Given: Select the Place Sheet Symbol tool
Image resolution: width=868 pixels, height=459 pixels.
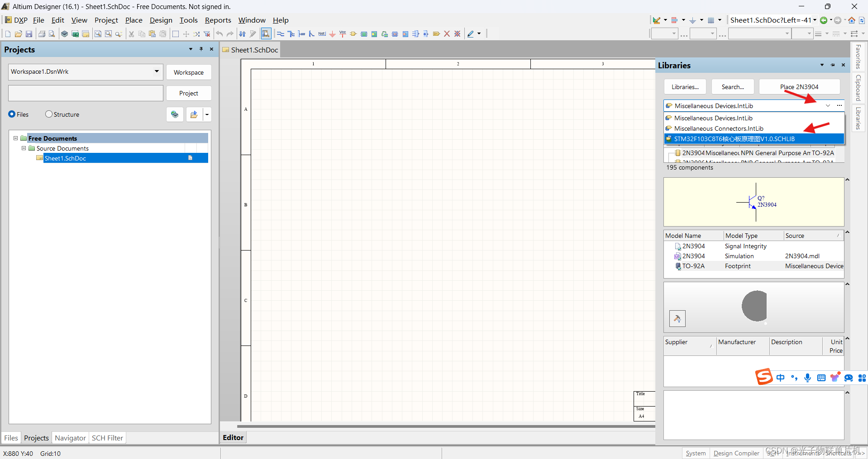Looking at the screenshot, I should (x=364, y=34).
